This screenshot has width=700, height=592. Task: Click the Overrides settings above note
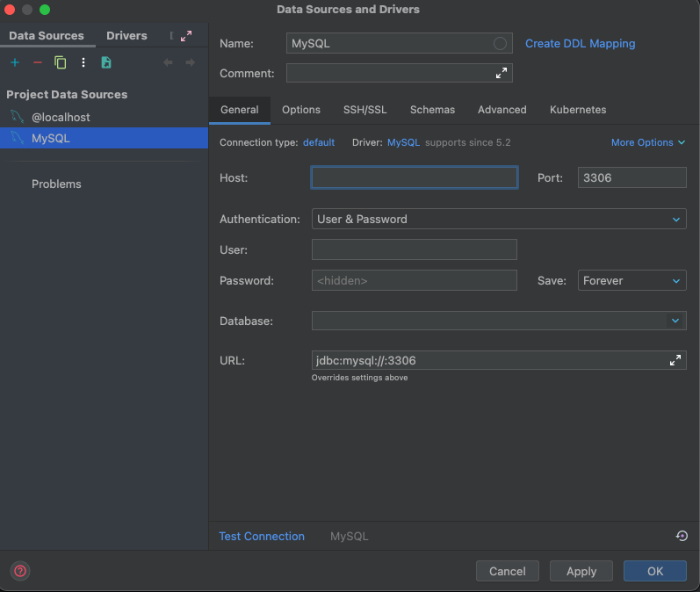tap(359, 378)
